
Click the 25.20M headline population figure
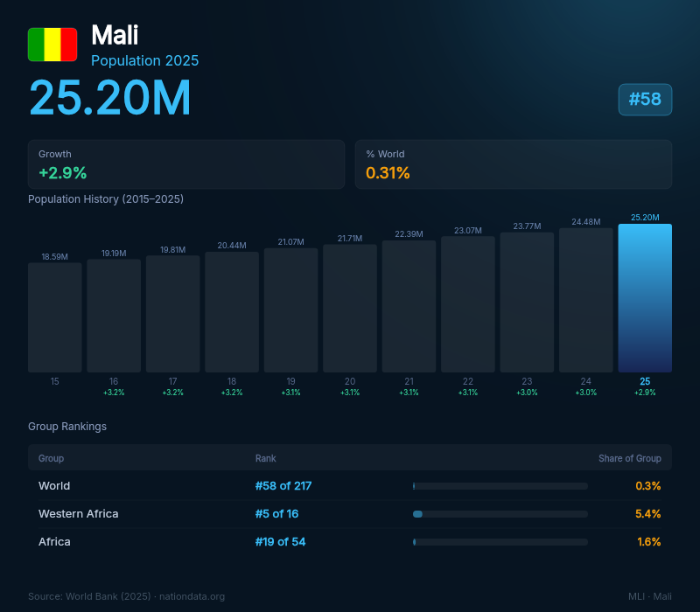click(110, 98)
